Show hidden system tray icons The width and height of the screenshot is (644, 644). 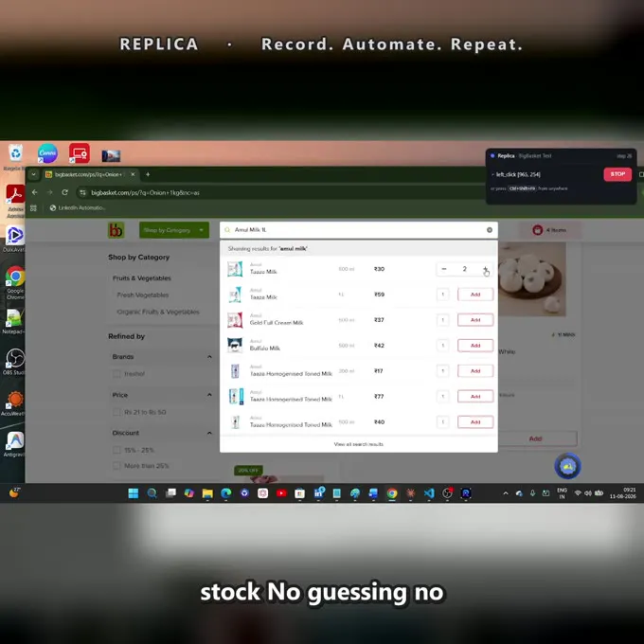[x=506, y=493]
